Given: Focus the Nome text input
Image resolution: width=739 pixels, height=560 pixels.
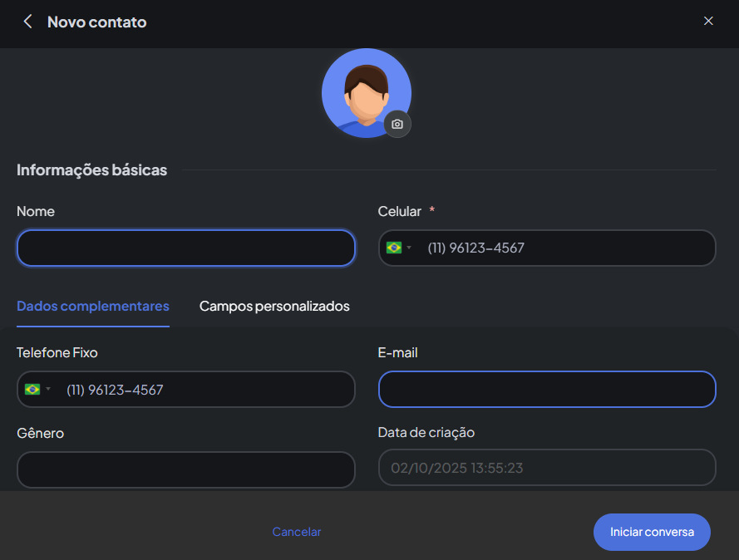Looking at the screenshot, I should tap(185, 248).
